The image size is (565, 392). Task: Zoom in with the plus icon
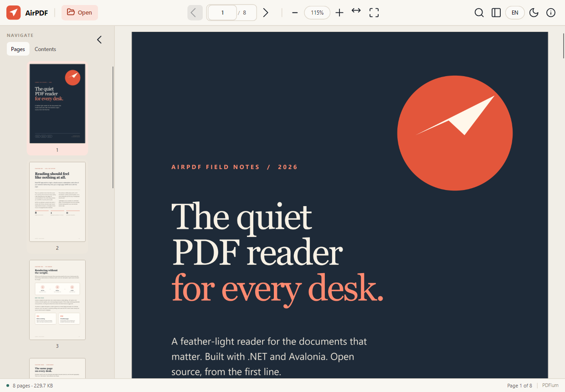[x=339, y=13]
